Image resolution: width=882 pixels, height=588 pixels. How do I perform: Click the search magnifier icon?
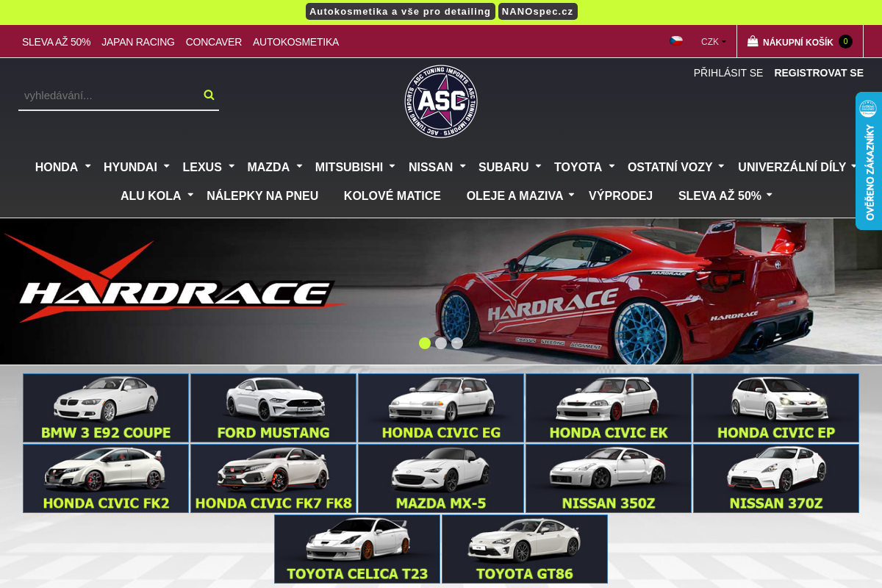click(x=209, y=95)
